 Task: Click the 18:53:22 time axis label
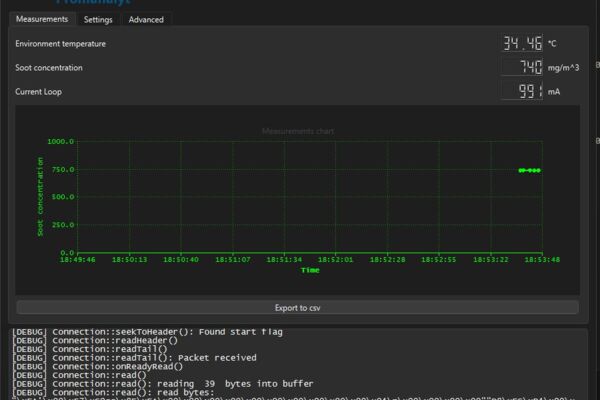click(x=491, y=260)
